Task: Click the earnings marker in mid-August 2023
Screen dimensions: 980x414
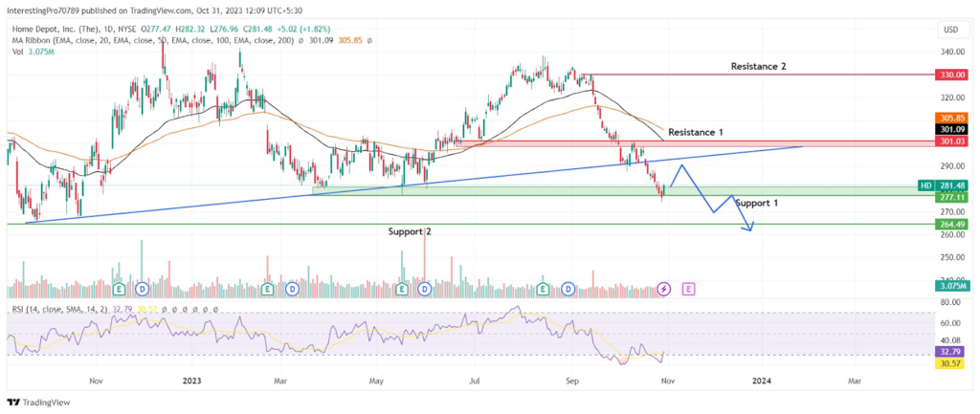Action: click(544, 289)
